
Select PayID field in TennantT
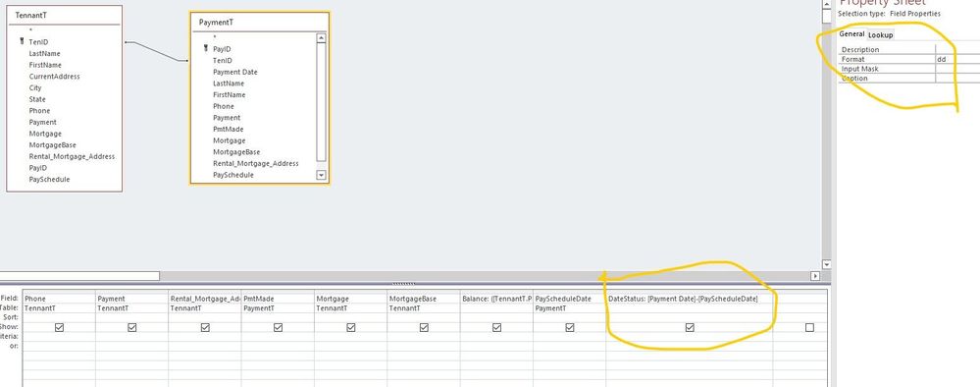[x=37, y=168]
